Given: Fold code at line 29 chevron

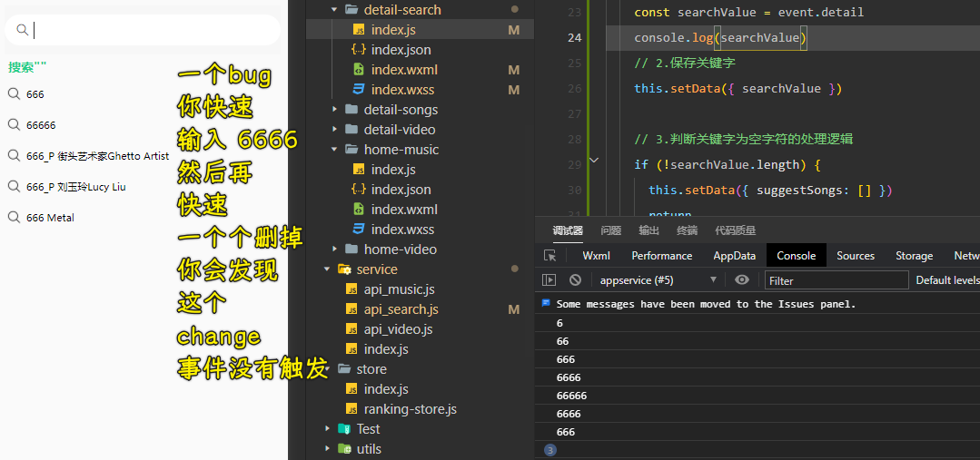Looking at the screenshot, I should [594, 161].
